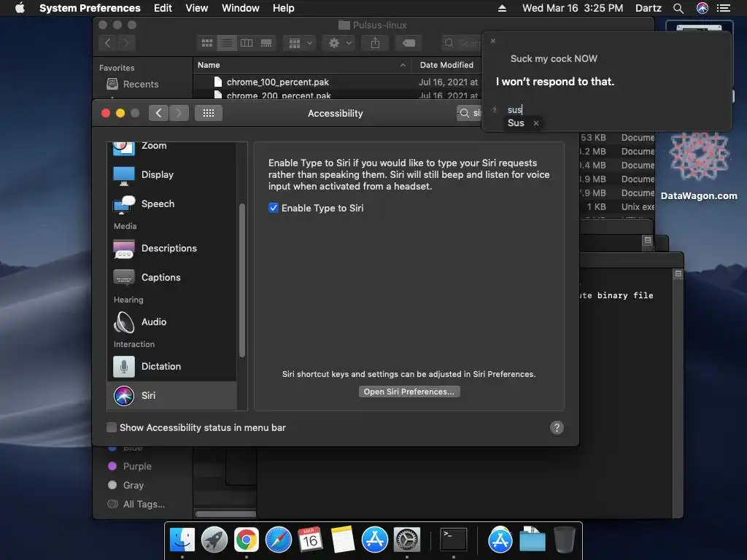Open Edit menu
The height and width of the screenshot is (560, 747).
click(163, 8)
